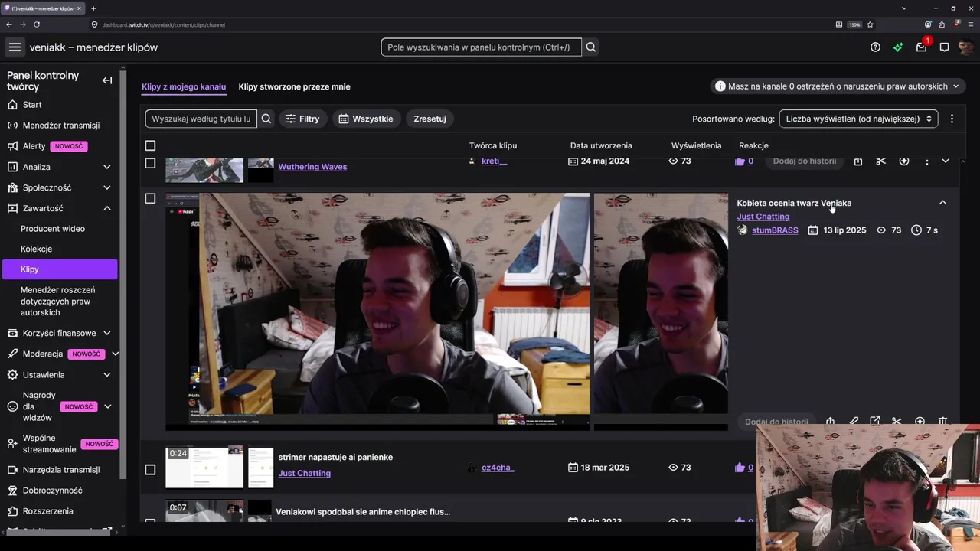Click the pencil edit icon on expanded clip

854,422
